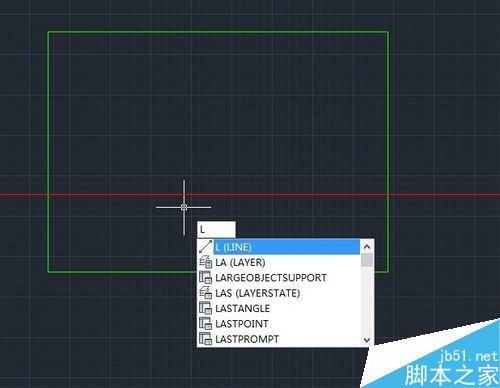
Task: Click the line icon beside L (LINE)
Action: [205, 247]
